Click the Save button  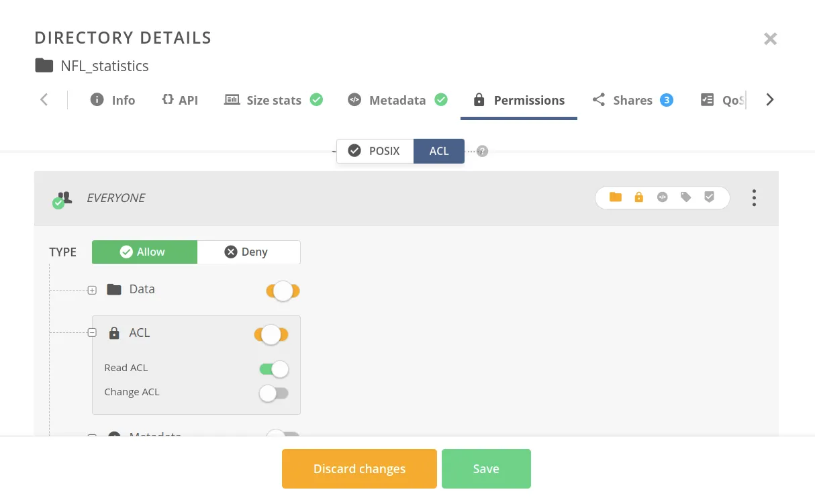486,468
